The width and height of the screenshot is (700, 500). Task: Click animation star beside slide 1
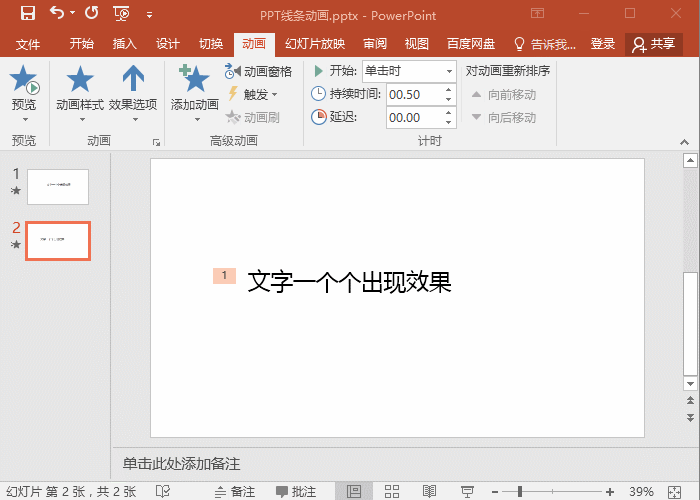(16, 191)
